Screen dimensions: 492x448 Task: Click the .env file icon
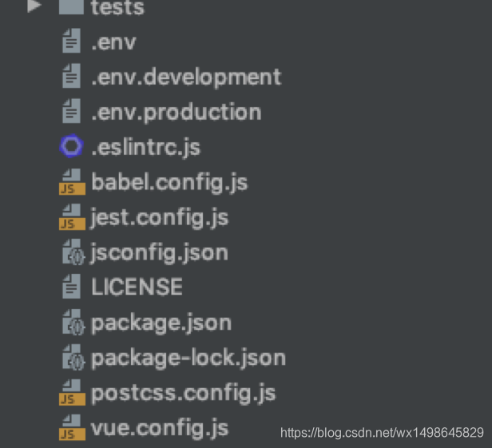coord(71,41)
